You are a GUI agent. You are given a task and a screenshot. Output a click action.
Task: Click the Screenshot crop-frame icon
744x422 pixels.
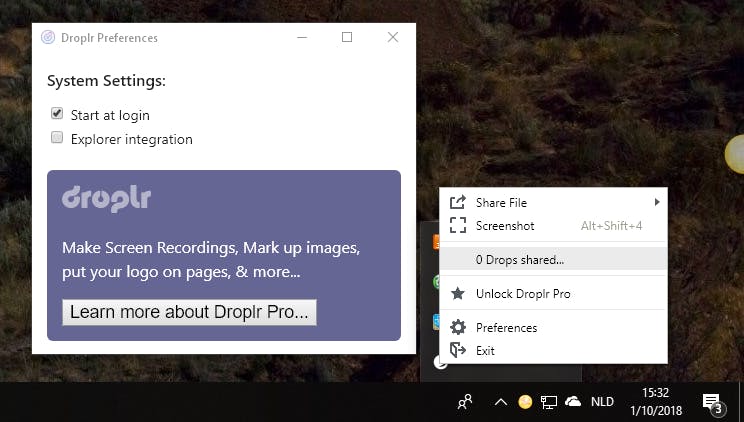(458, 225)
